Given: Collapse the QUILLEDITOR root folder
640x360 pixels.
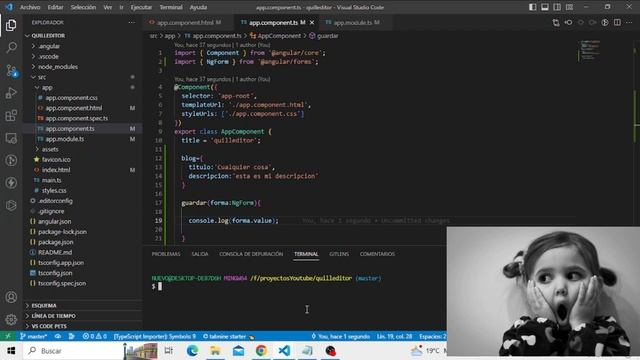Looking at the screenshot, I should click(48, 36).
